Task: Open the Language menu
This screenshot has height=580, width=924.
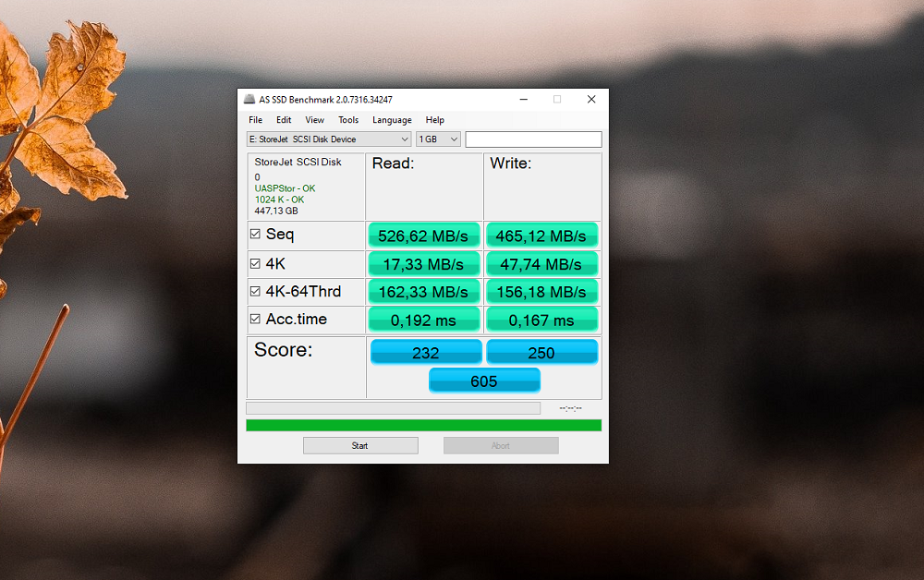Action: point(392,120)
